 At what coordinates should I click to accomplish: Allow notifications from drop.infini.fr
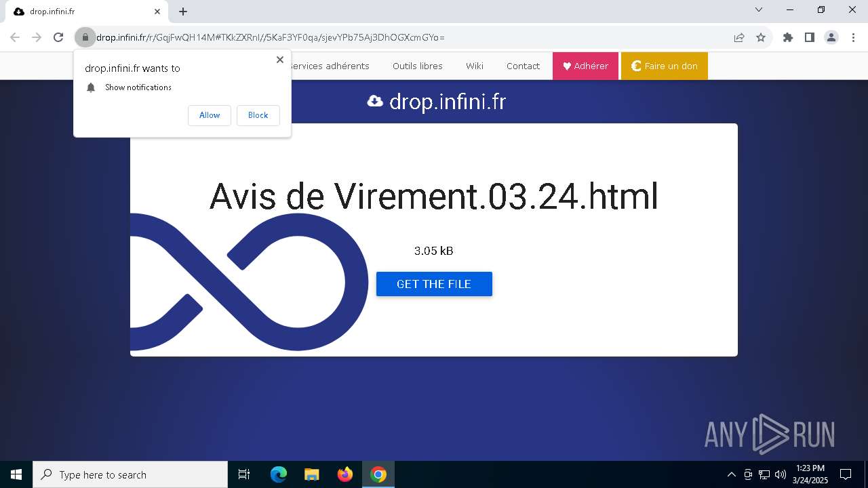coord(210,115)
